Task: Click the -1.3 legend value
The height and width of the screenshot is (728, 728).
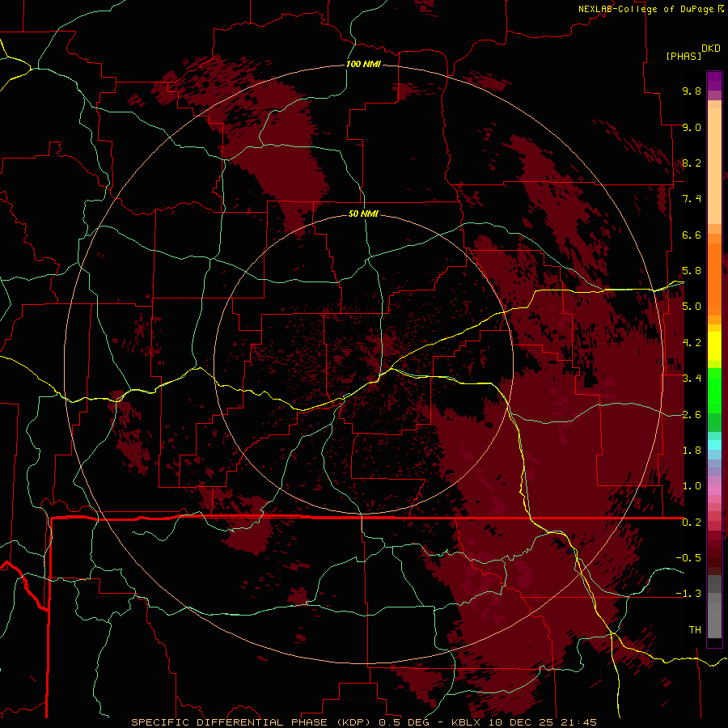Action: pyautogui.click(x=688, y=594)
